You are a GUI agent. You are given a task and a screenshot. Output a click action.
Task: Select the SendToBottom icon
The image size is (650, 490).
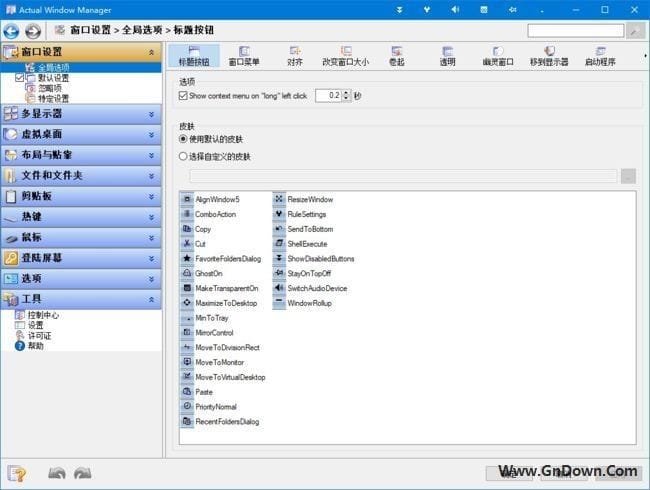click(279, 229)
